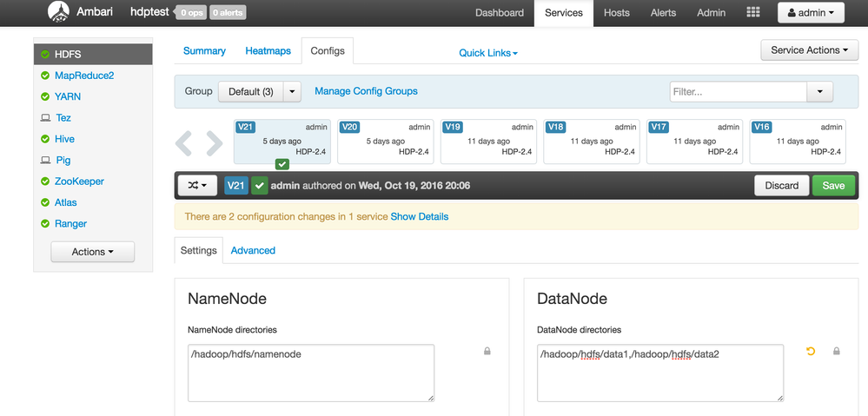Click the lock icon beside DataNode directories
This screenshot has height=416, width=868.
[837, 352]
